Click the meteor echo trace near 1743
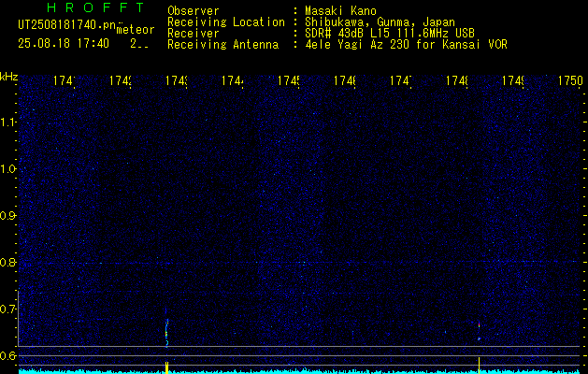 click(166, 332)
